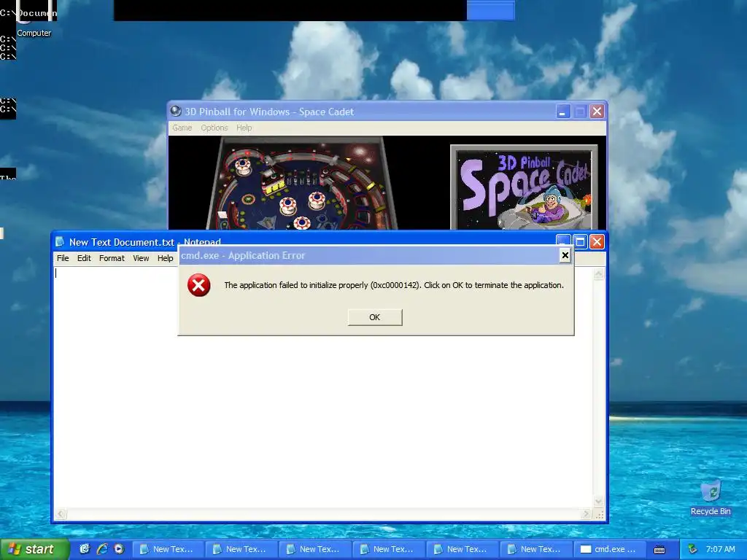Select the Recycle Bin desktop icon
The width and height of the screenshot is (747, 560).
click(711, 497)
